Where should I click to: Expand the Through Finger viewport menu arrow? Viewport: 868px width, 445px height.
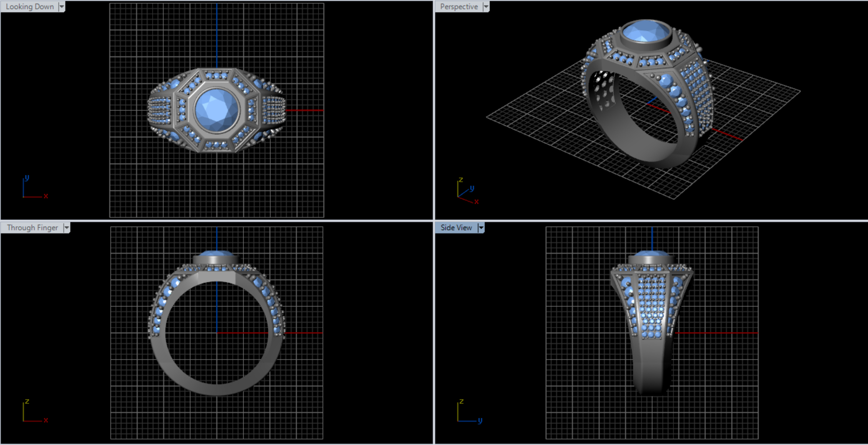[x=66, y=228]
